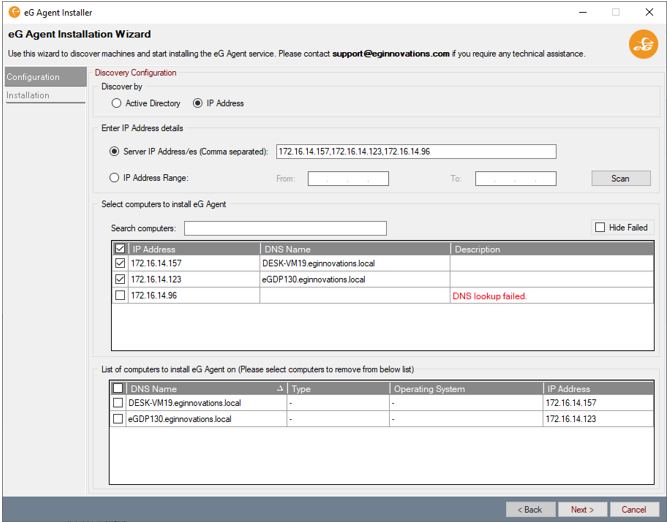Screen dimensions: 667x522
Task: Cancel the installation wizard
Action: coord(634,510)
